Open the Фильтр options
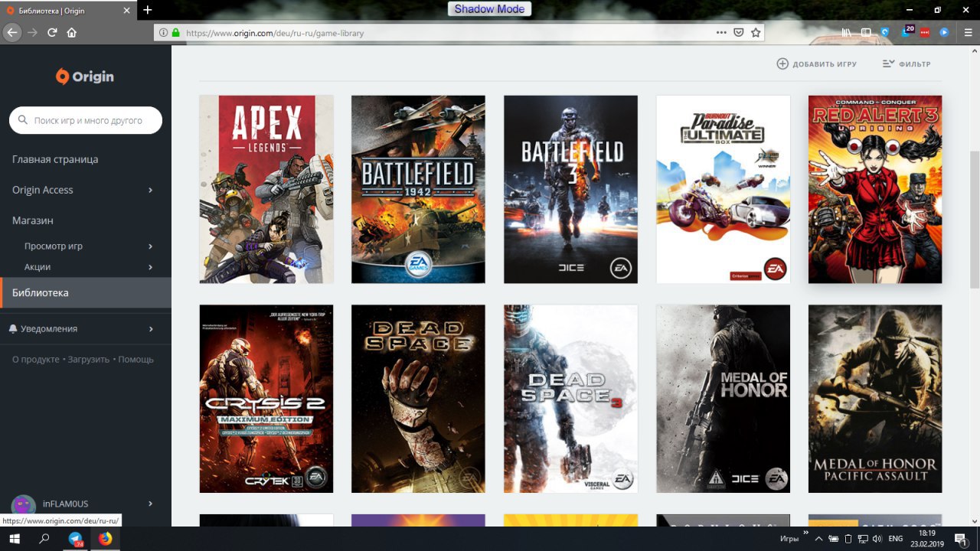Image resolution: width=980 pixels, height=551 pixels. 906,64
